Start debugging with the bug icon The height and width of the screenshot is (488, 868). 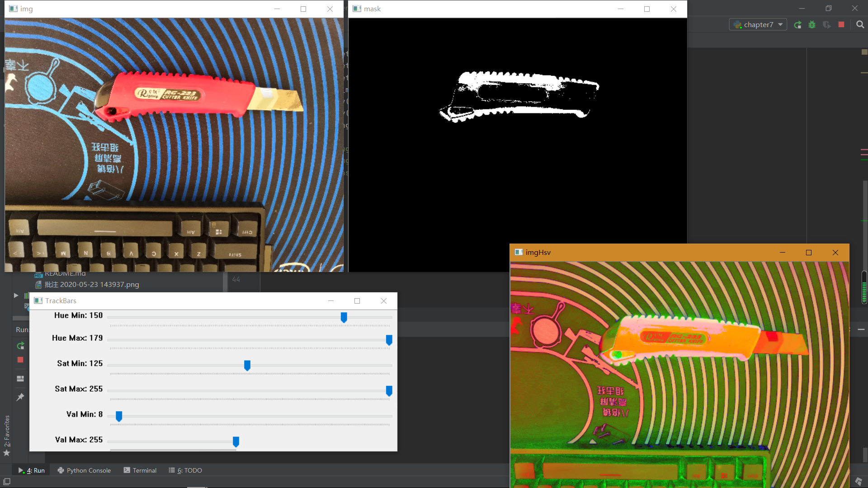click(812, 25)
